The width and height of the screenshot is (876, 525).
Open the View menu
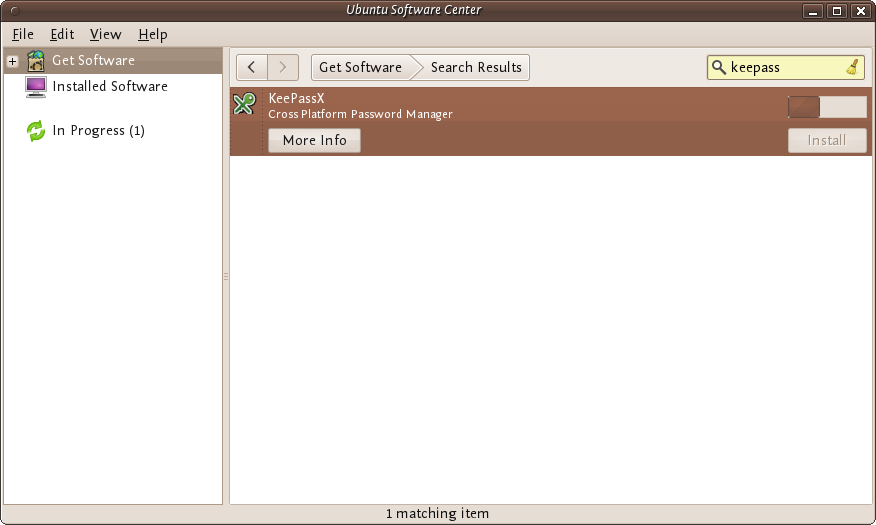point(105,34)
